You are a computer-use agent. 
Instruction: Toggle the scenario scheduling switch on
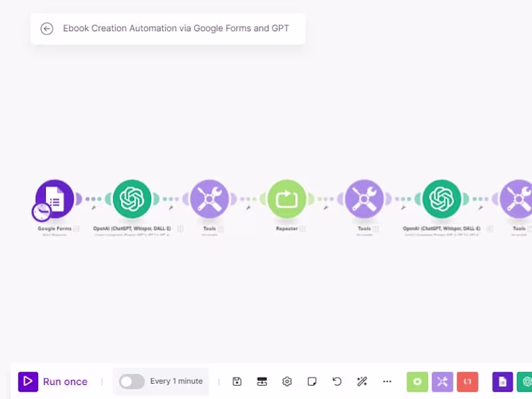point(132,381)
